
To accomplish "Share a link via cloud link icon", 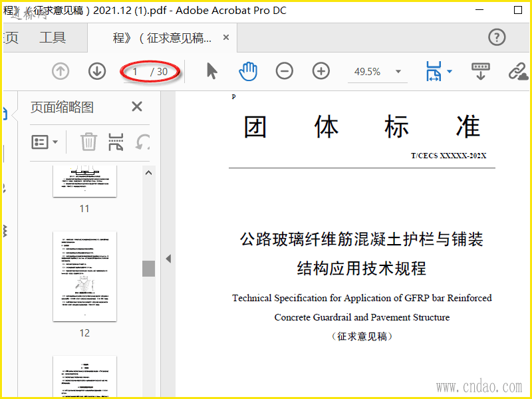I will coord(518,72).
